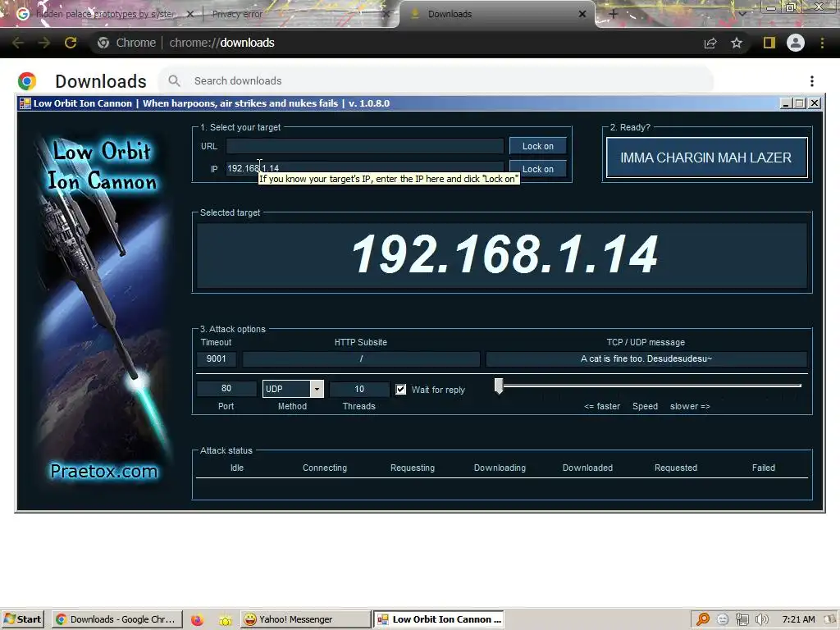Click the share icon in Chrome's address bar

tap(710, 43)
